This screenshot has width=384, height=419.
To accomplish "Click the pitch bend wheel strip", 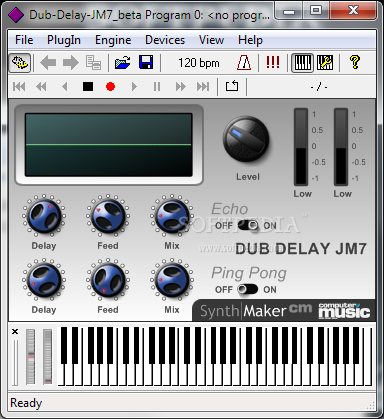I will 30,357.
